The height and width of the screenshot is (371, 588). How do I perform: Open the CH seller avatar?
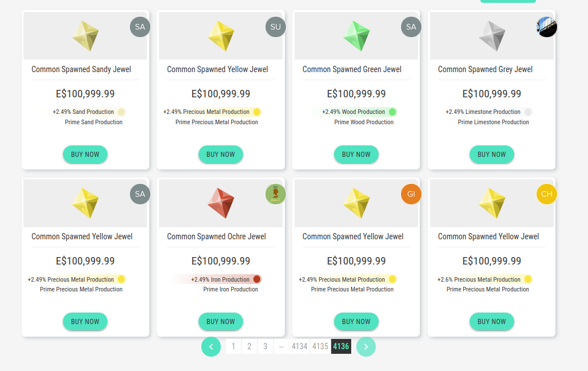[547, 194]
